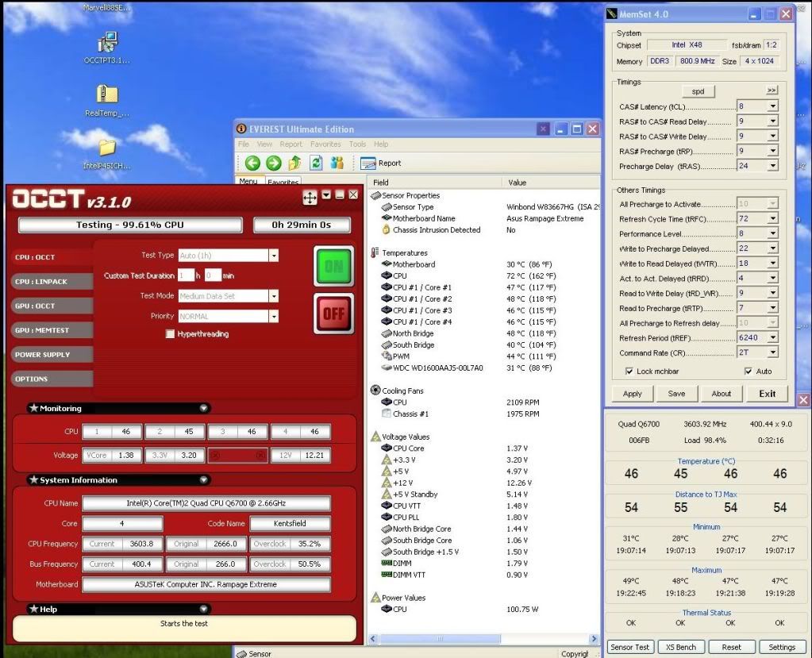Viewport: 812px width, 658px height.
Task: Click the MemSet expand >> button
Action: coord(772,90)
